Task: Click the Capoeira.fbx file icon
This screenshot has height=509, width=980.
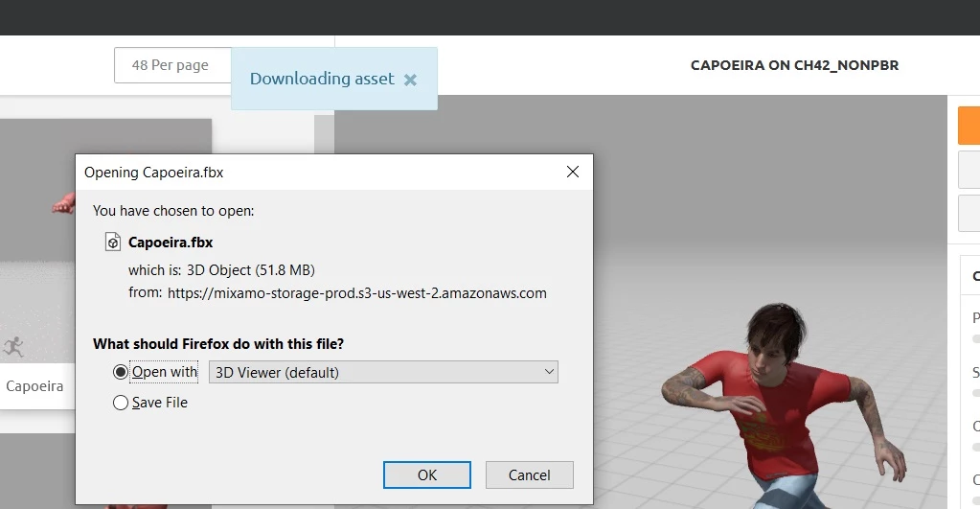Action: [112, 242]
